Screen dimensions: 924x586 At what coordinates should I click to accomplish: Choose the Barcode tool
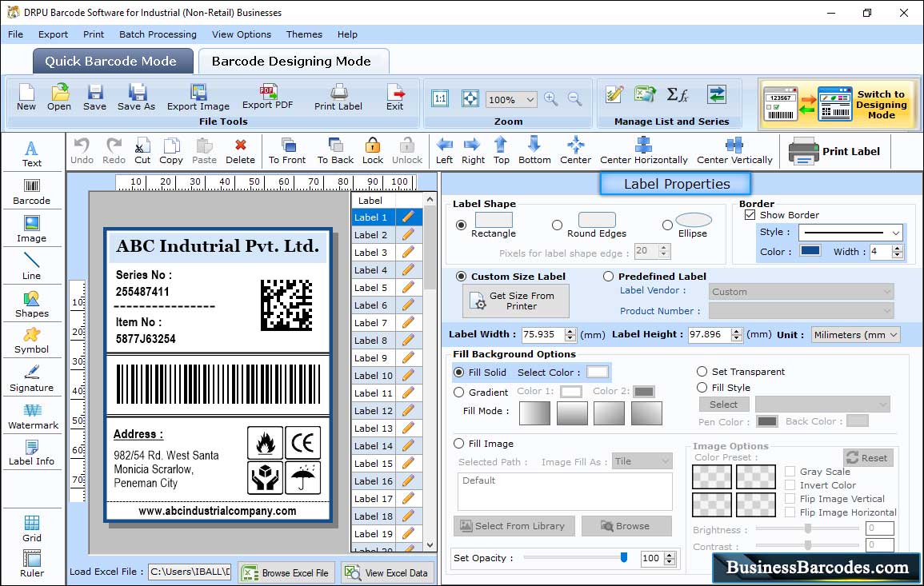tap(32, 192)
